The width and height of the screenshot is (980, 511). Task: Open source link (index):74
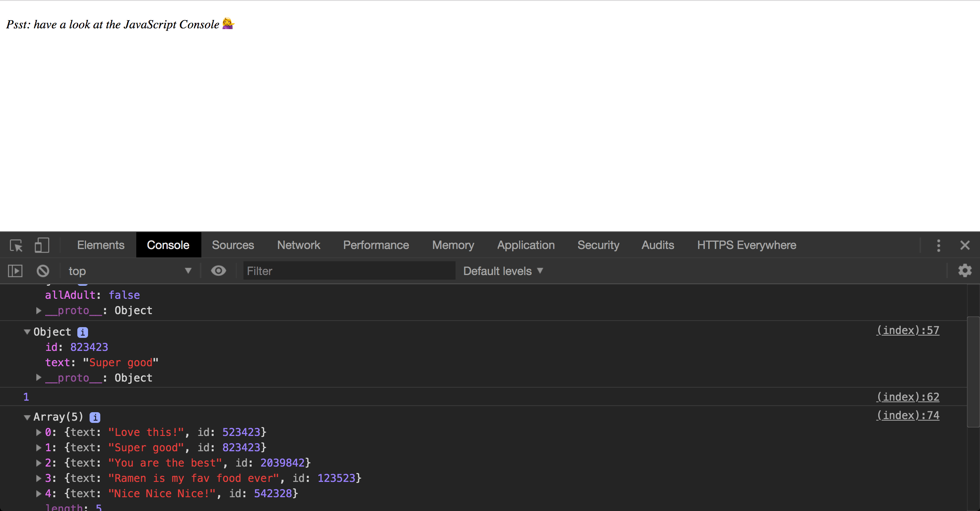[x=908, y=415]
